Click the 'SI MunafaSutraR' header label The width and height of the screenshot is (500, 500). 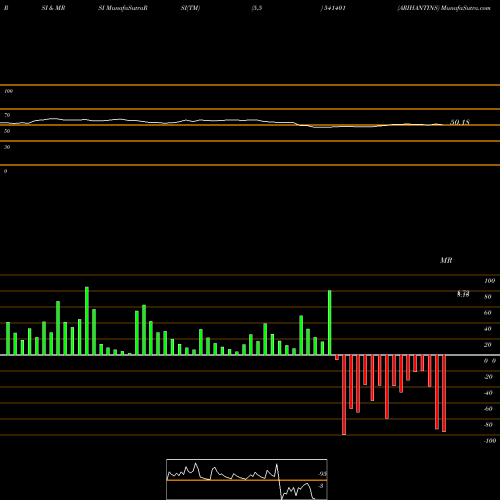click(123, 8)
